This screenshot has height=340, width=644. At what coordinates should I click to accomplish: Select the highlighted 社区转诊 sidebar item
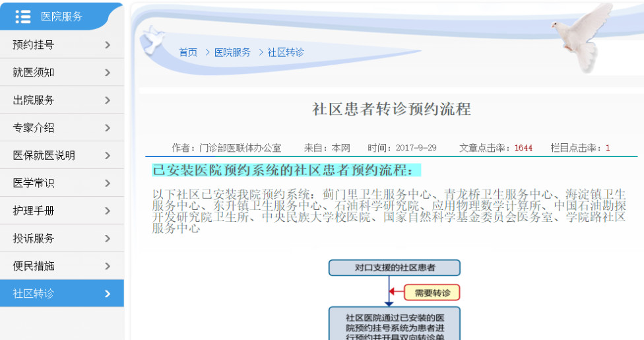62,294
